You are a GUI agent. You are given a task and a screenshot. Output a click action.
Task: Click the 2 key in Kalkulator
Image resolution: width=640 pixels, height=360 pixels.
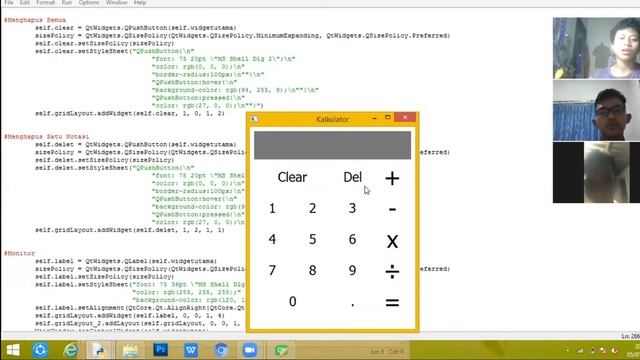coord(312,209)
